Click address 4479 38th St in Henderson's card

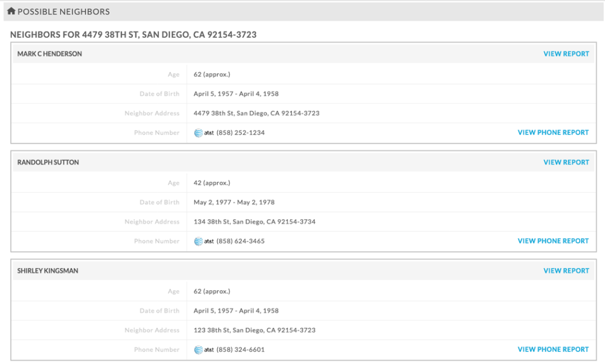pyautogui.click(x=256, y=113)
